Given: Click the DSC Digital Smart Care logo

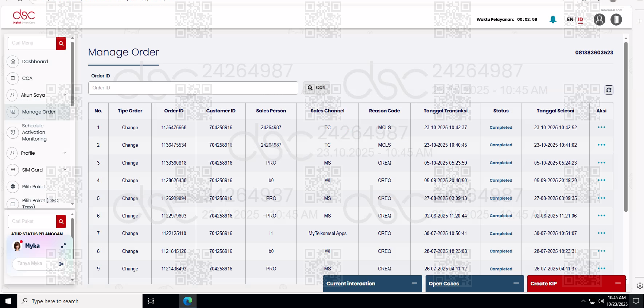Looking at the screenshot, I should click(x=24, y=17).
